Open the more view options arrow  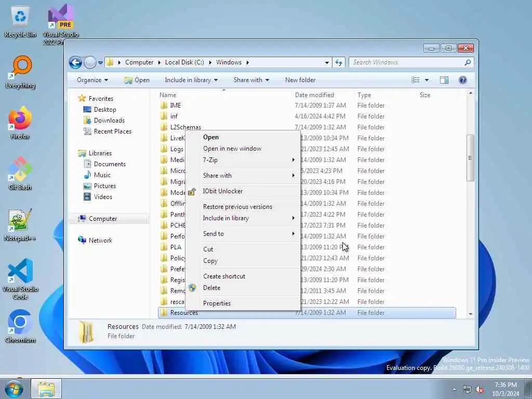[427, 80]
